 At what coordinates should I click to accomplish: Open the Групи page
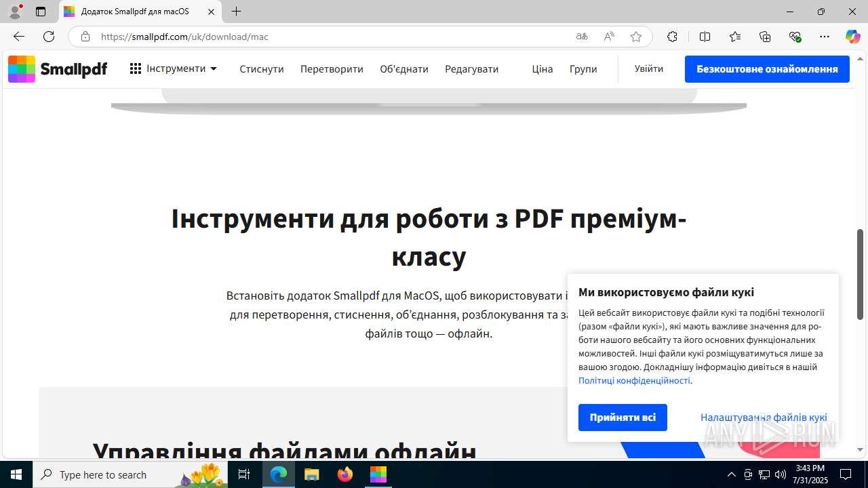pyautogui.click(x=583, y=69)
